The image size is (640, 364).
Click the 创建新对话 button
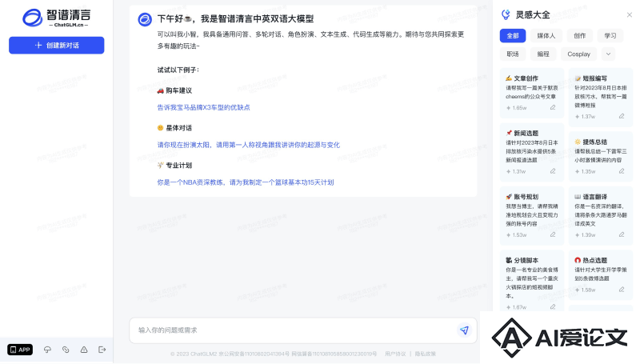click(56, 46)
